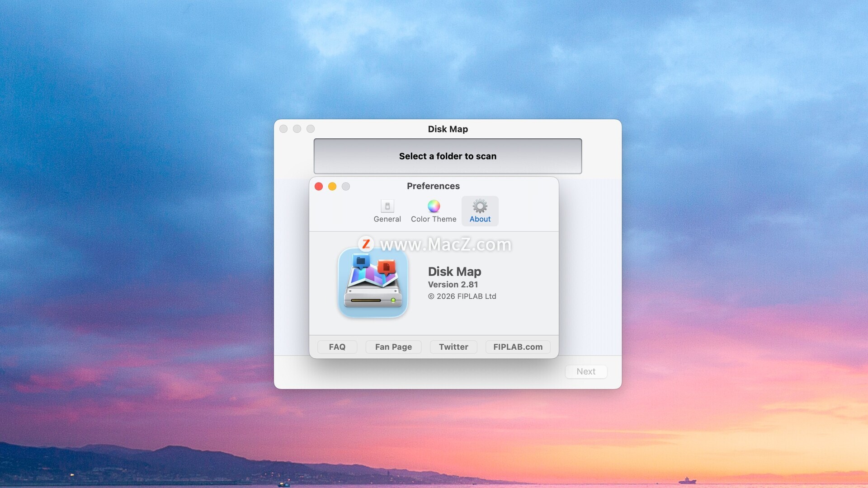Click the Preferences window title bar
Image resolution: width=868 pixels, height=488 pixels.
click(433, 186)
